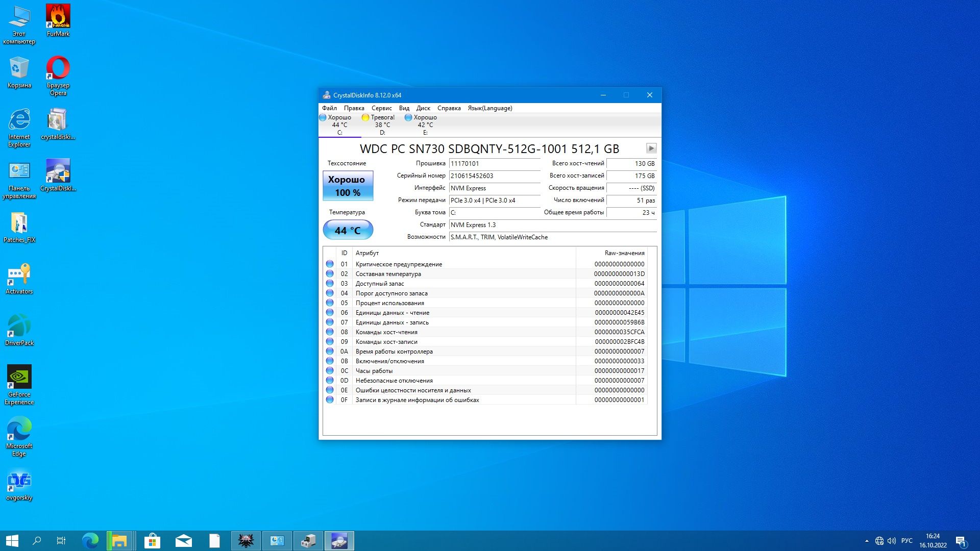980x551 pixels.
Task: Select the ovgorskiy desktop shortcut
Action: pyautogui.click(x=19, y=485)
